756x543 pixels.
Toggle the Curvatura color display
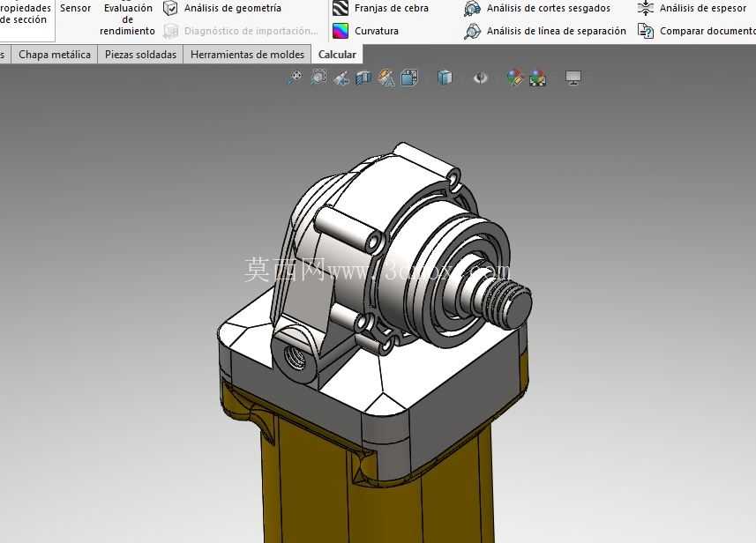click(x=366, y=31)
